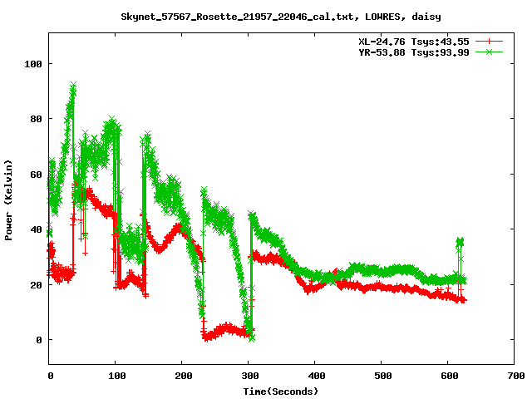This screenshot has height=399, width=532.
Task: Select the XL-24.76 Tsys:43.55 legend label
Action: [413, 40]
